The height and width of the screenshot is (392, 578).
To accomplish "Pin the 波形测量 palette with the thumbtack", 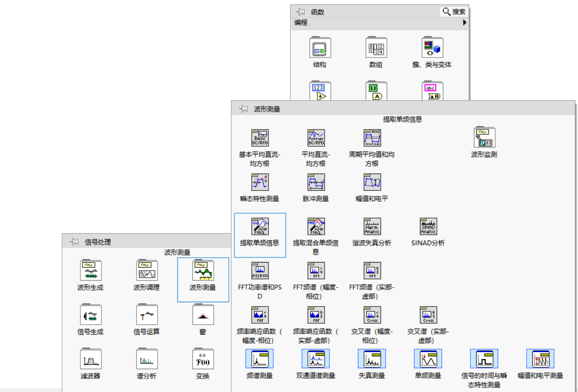I will [244, 109].
